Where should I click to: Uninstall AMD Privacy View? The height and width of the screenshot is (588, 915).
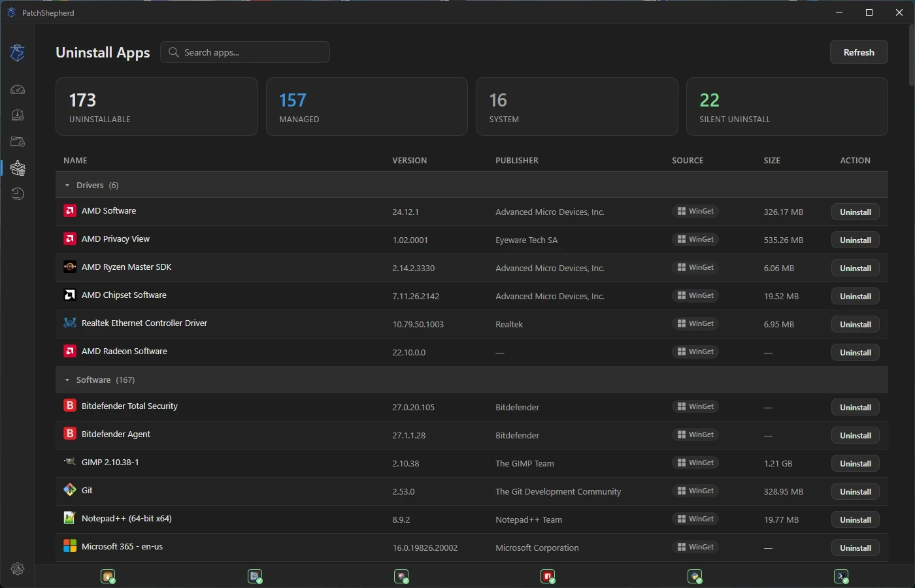pyautogui.click(x=856, y=240)
